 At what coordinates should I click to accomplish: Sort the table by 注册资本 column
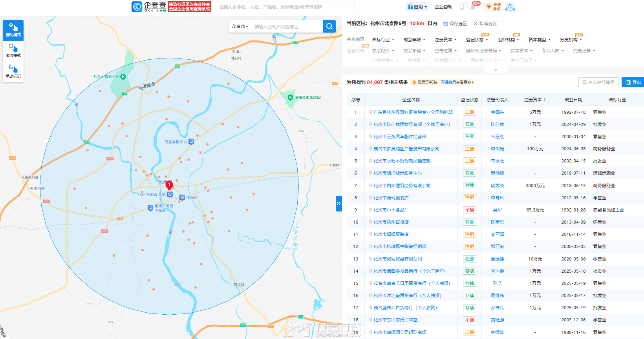pos(535,100)
